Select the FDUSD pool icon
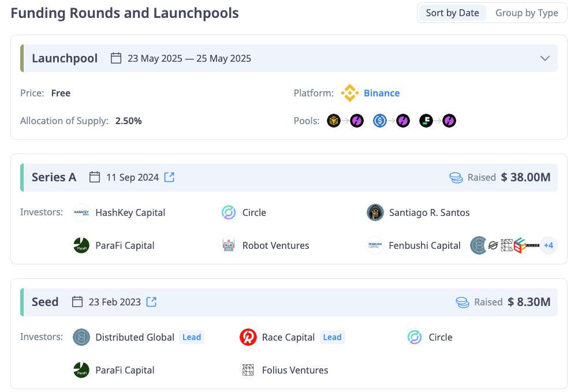The image size is (578, 392). click(x=426, y=121)
